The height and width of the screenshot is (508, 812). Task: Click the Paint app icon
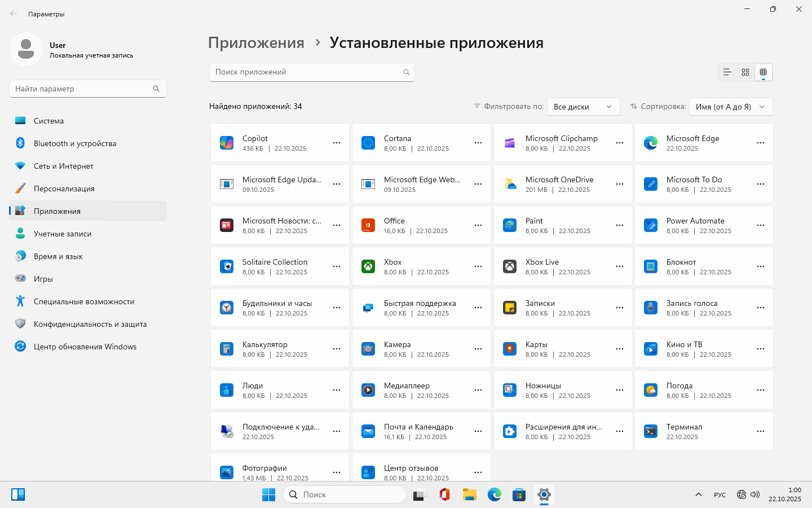[x=510, y=225]
